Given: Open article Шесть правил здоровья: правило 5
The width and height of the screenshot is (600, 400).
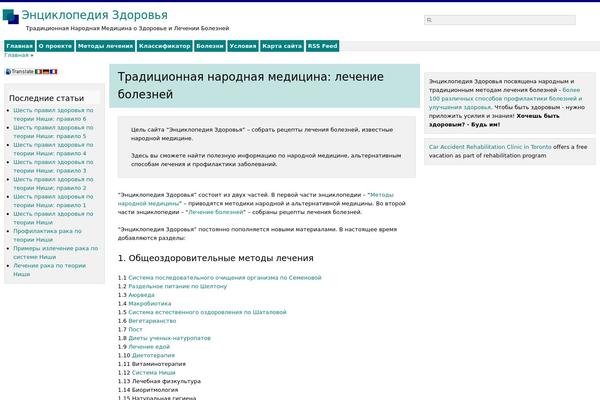Looking at the screenshot, I should [x=53, y=132].
